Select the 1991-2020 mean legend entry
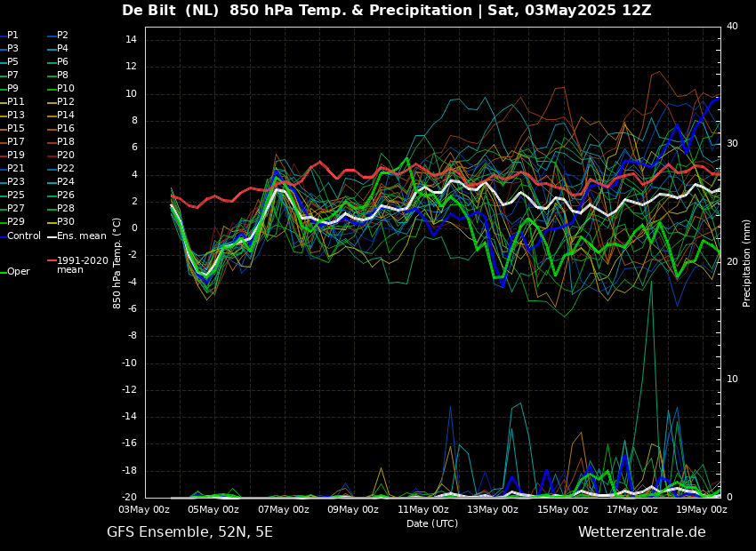Viewport: 756px width, 551px height. coord(82,265)
